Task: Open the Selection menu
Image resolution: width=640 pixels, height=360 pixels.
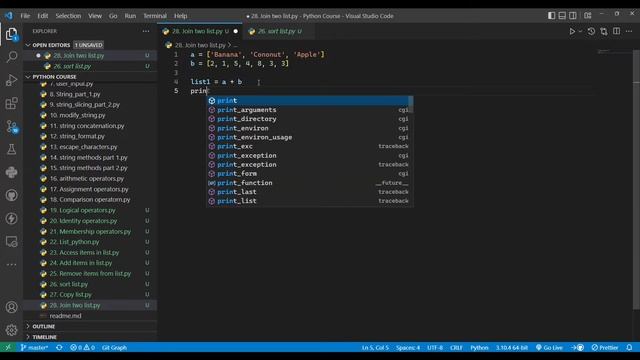Action: click(x=68, y=16)
